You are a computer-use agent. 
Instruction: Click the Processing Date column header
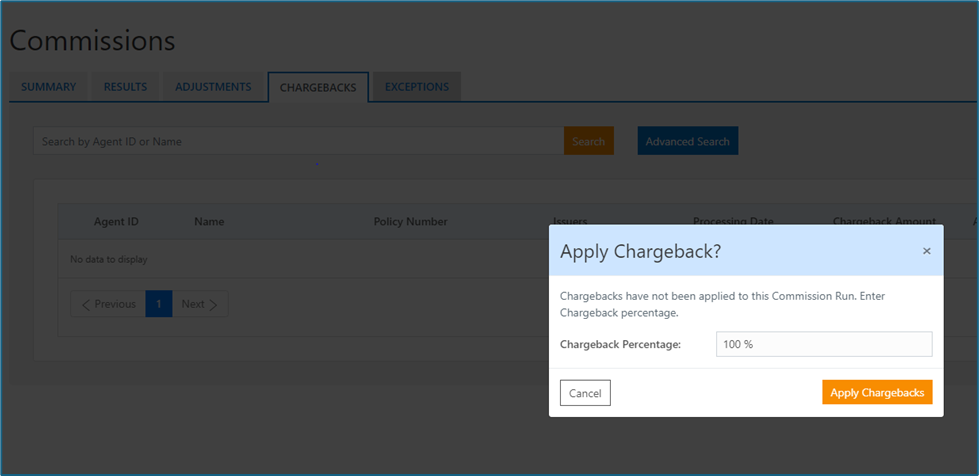point(733,221)
